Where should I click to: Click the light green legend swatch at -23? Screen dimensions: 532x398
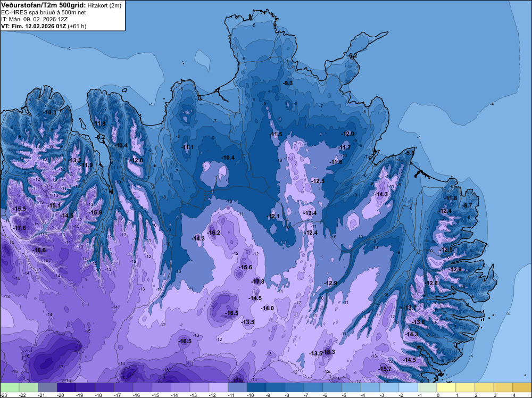point(10,387)
